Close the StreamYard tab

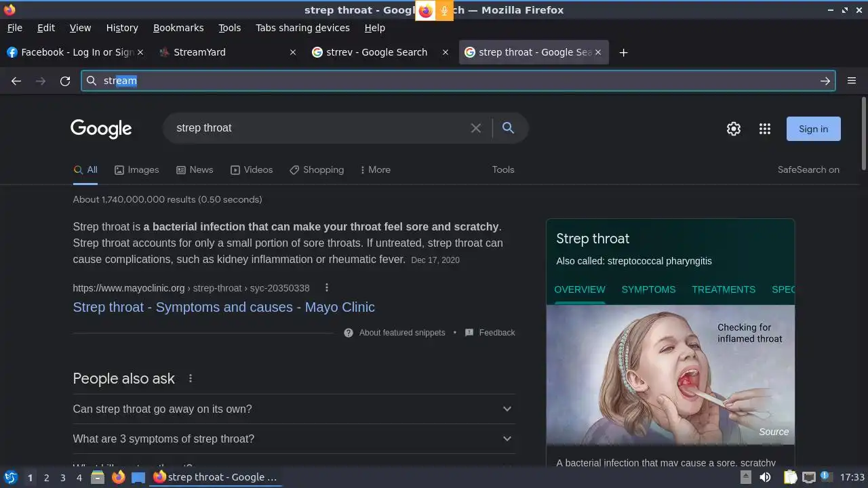pyautogui.click(x=293, y=52)
